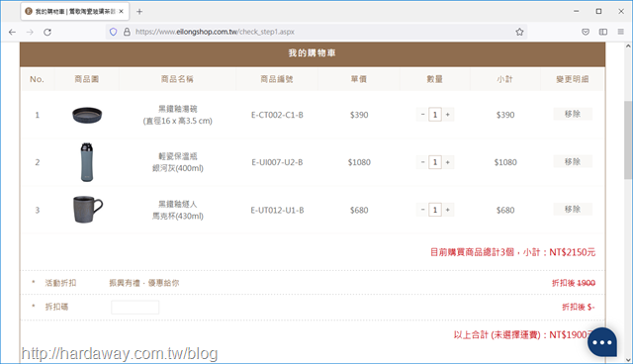Viewport: 633px width, 364px height.
Task: Open the thermos bottle product image
Action: coord(87,162)
